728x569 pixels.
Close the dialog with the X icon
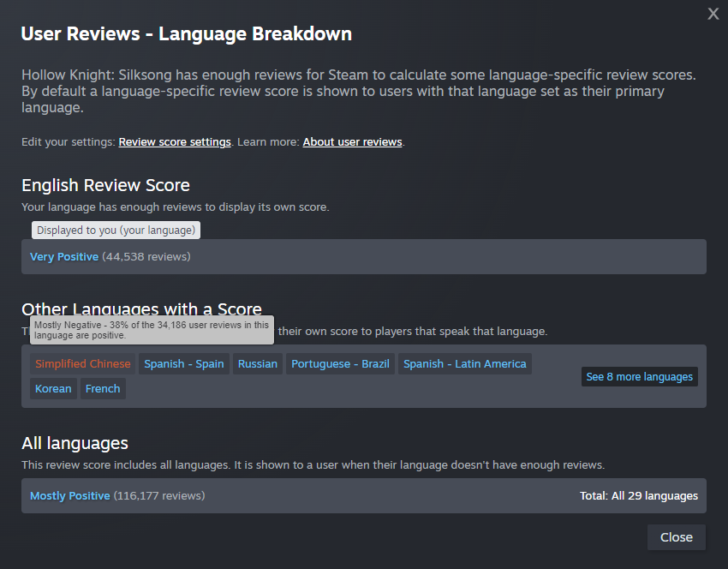point(713,14)
